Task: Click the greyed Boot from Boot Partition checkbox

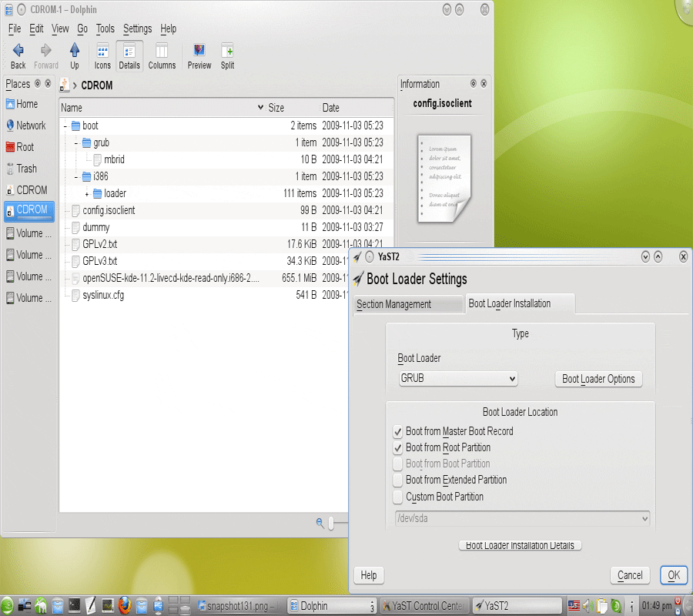Action: [x=398, y=464]
